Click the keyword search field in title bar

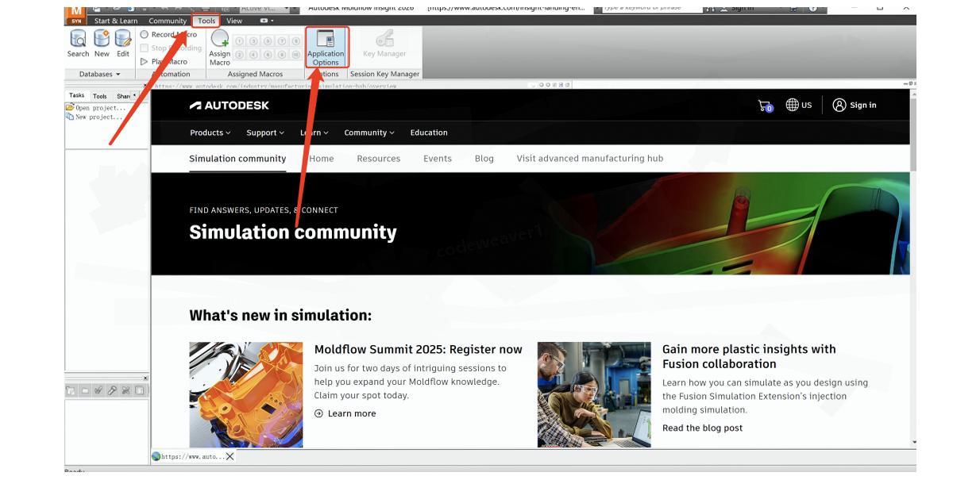pyautogui.click(x=651, y=8)
